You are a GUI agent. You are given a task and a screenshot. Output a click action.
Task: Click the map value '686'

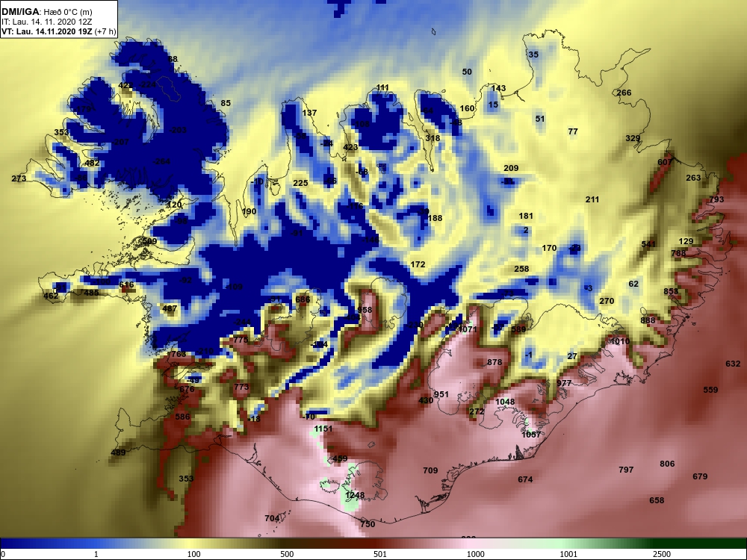[x=303, y=299]
